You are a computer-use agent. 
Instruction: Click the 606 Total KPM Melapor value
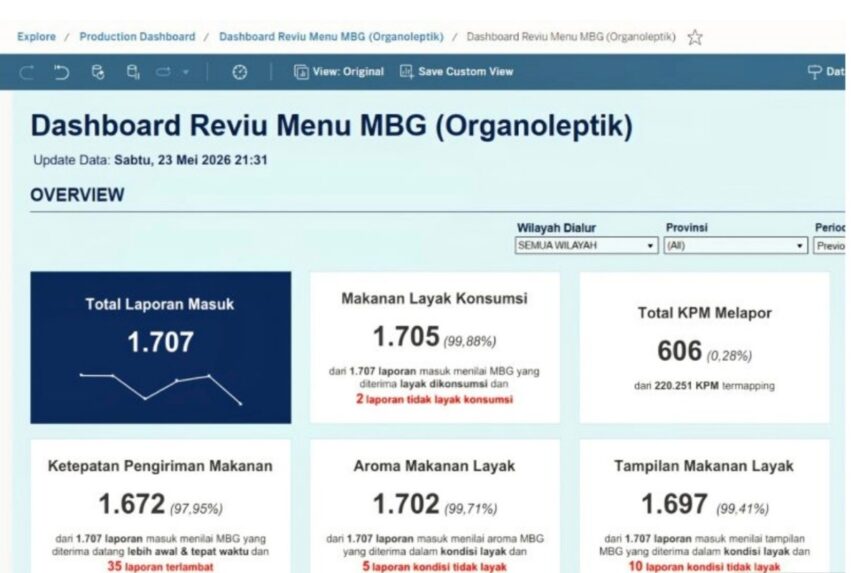point(680,351)
